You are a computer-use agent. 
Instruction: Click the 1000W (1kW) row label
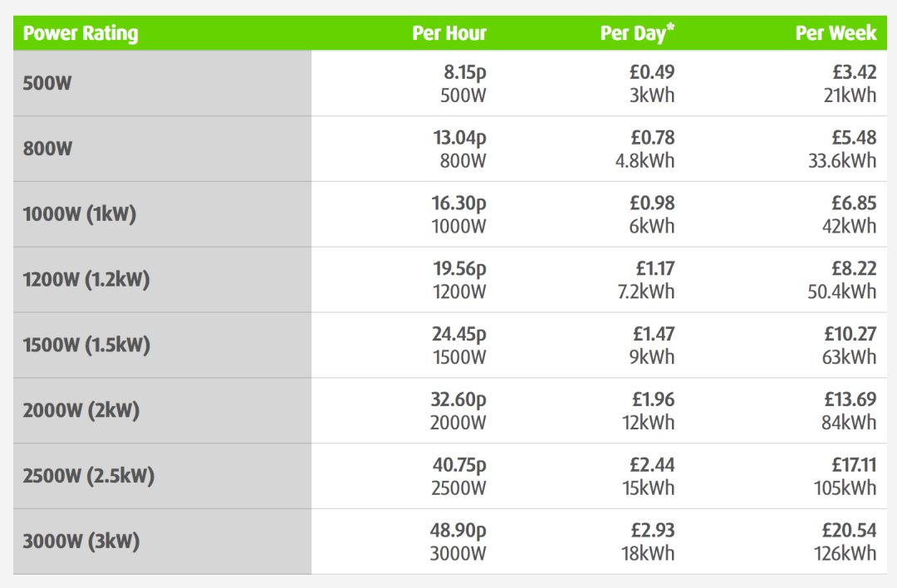(x=79, y=214)
